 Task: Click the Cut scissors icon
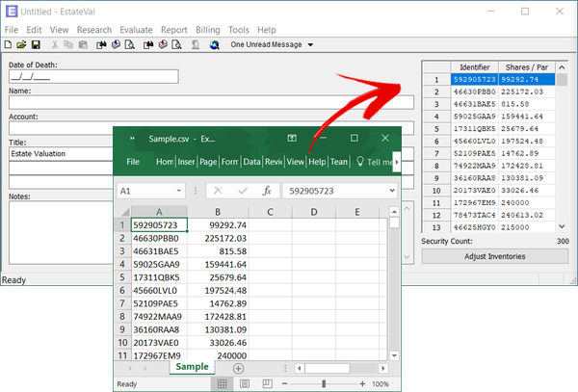(55, 45)
